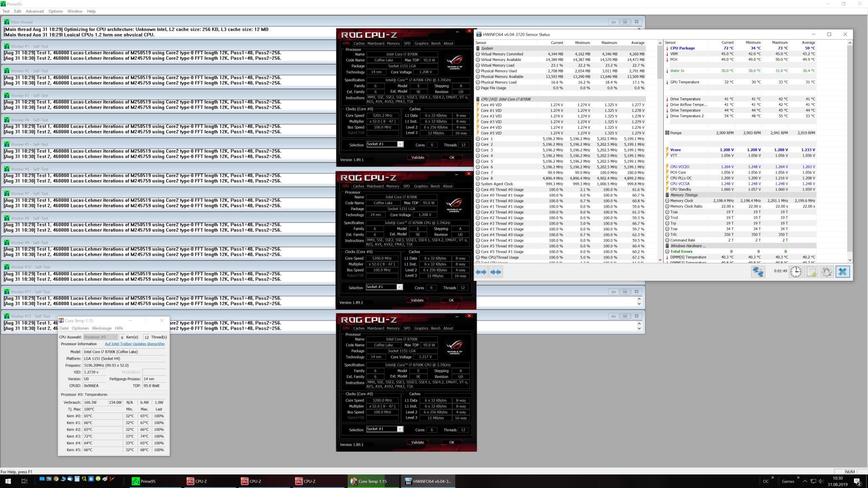Open Socket #1 dropdown in bottom CPU-Z

click(x=400, y=429)
